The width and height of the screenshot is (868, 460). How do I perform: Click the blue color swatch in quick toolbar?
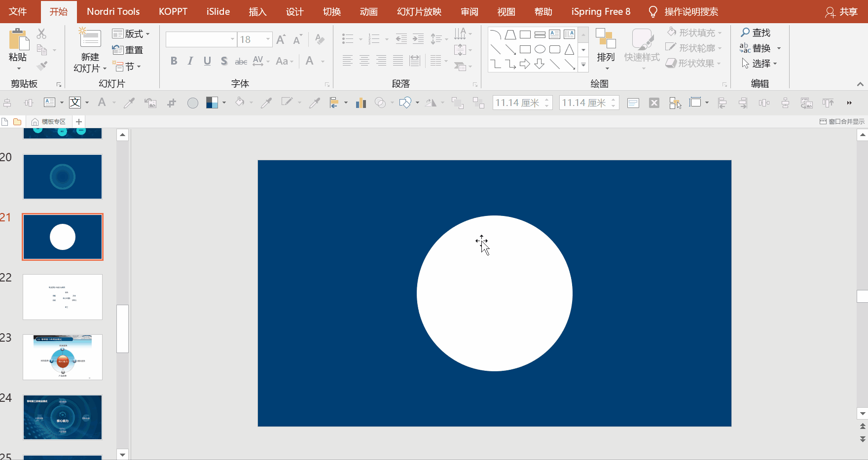[212, 103]
